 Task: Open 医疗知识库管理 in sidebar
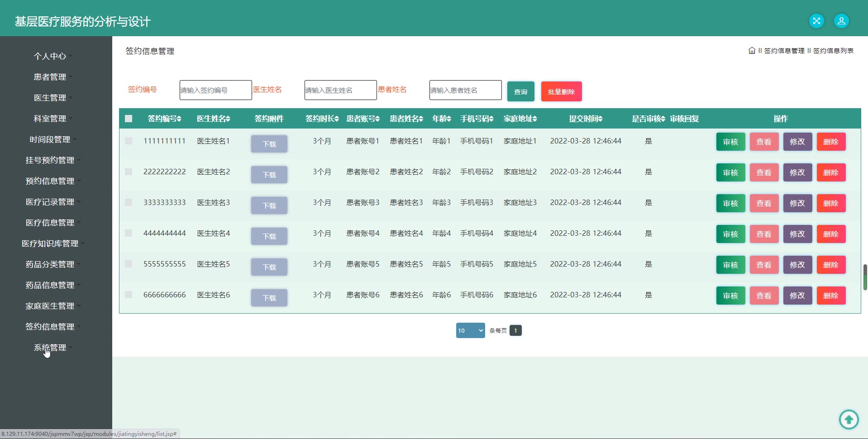[53, 243]
